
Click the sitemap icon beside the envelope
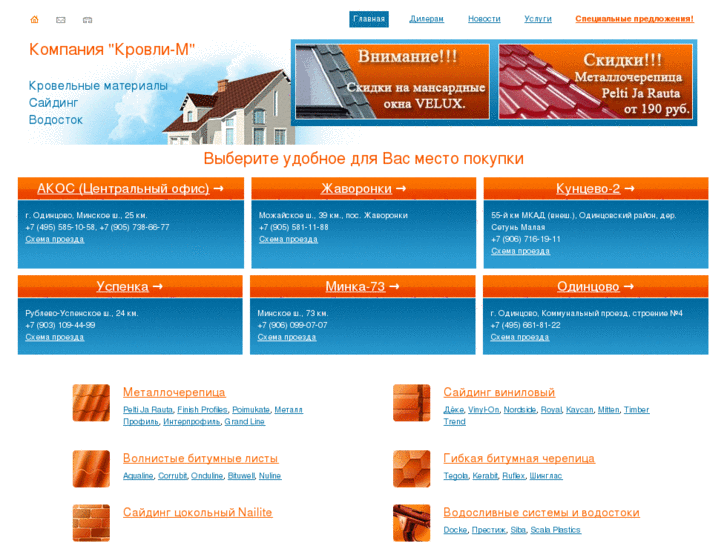[87, 20]
